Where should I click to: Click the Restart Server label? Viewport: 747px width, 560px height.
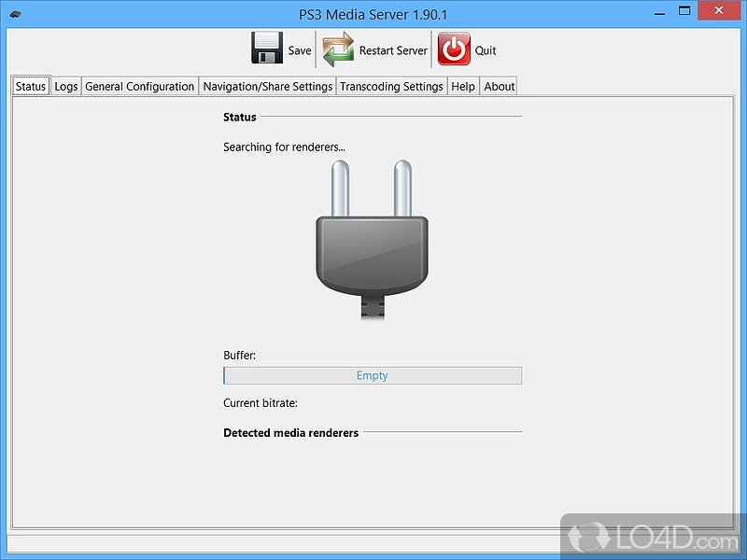[x=393, y=50]
